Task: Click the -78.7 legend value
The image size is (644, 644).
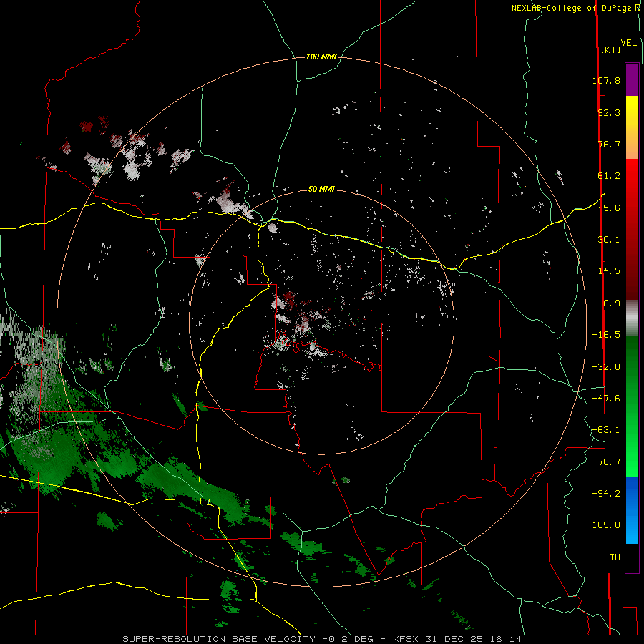Action: coord(606,462)
